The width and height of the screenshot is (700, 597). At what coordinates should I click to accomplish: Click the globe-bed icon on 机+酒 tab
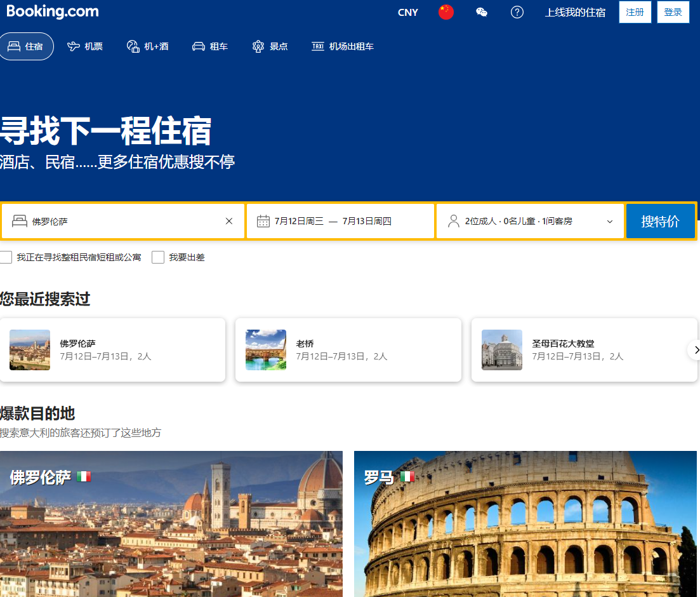click(133, 46)
